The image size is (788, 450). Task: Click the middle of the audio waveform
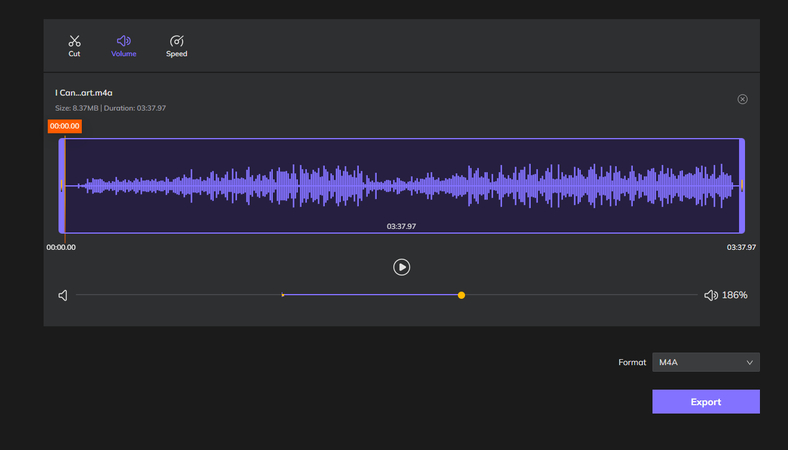(401, 186)
